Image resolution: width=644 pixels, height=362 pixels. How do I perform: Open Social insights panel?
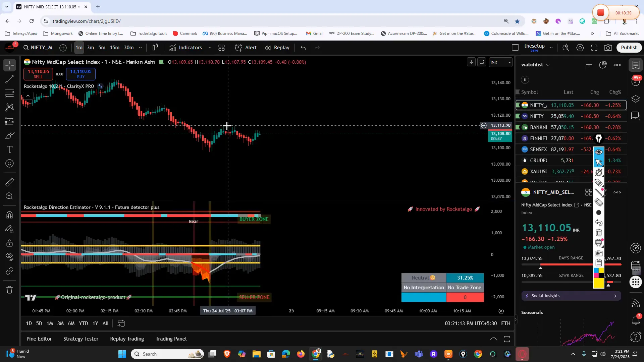[571, 296]
